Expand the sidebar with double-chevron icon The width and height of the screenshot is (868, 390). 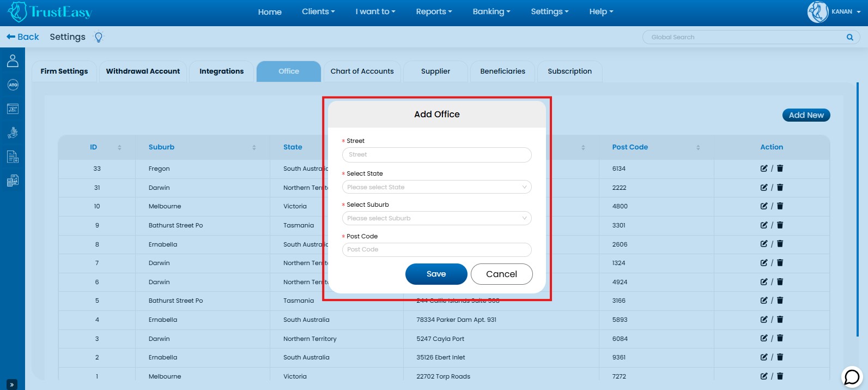[12, 384]
